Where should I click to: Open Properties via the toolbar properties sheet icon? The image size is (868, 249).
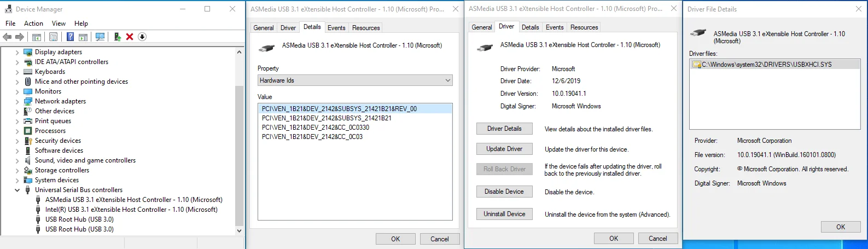[x=53, y=37]
